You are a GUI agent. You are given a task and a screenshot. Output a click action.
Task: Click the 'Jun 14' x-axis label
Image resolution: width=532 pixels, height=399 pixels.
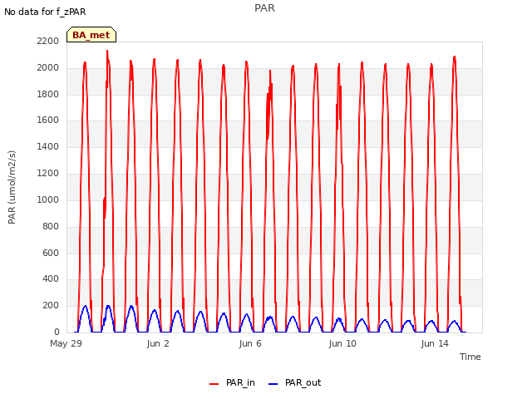pyautogui.click(x=435, y=343)
